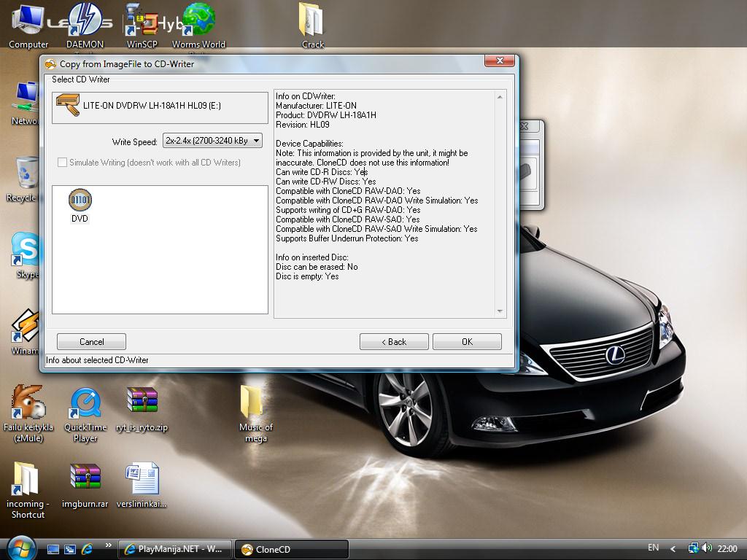Open imgburn.rar archive
This screenshot has width=747, height=560.
coord(85,485)
